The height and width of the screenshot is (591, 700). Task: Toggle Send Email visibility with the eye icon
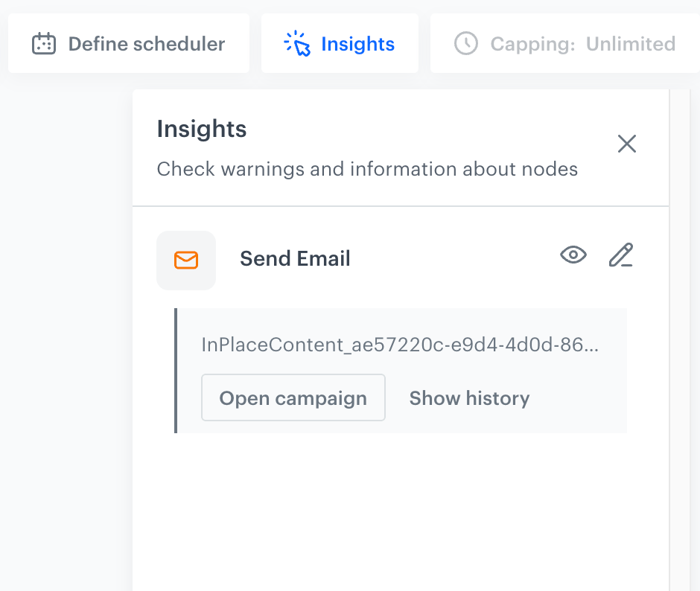point(573,255)
